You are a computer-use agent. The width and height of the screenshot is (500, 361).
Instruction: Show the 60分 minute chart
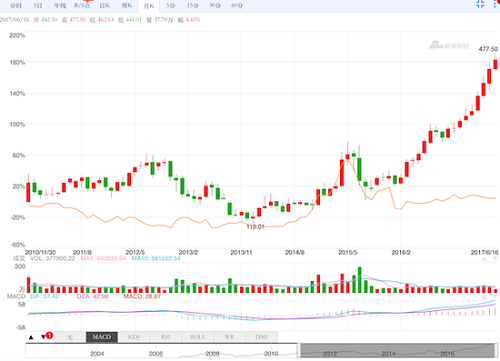[x=237, y=6]
